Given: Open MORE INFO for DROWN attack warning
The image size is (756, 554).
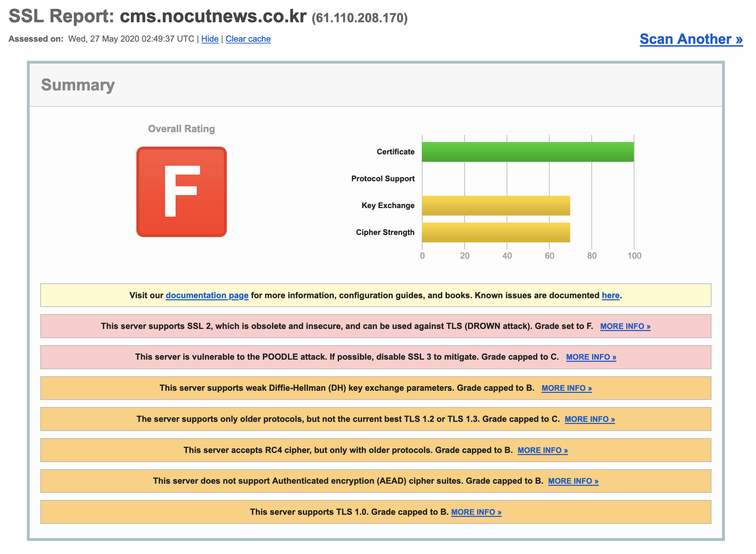Looking at the screenshot, I should (625, 326).
